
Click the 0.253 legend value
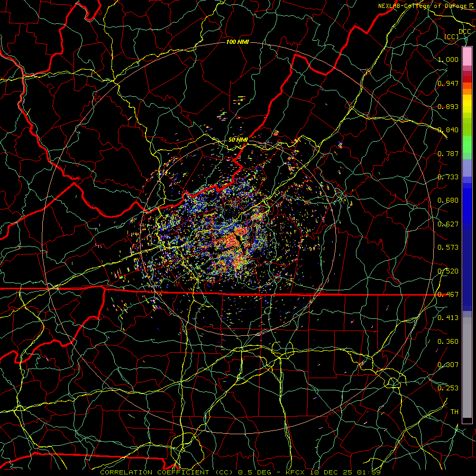pyautogui.click(x=448, y=388)
